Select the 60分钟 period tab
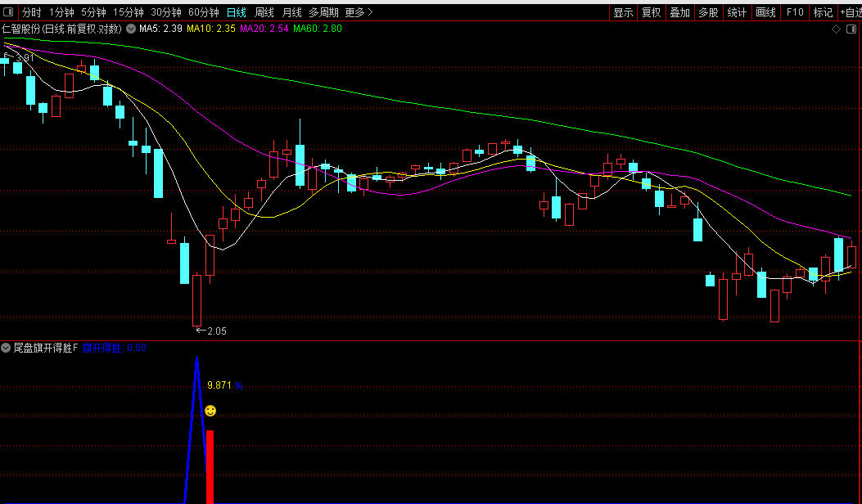This screenshot has height=504, width=862. 203,12
